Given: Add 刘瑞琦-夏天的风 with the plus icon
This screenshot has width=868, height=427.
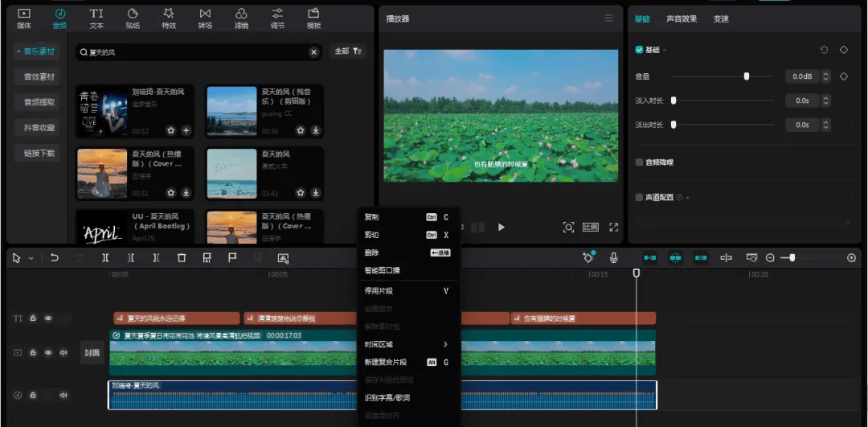Looking at the screenshot, I should 186,130.
